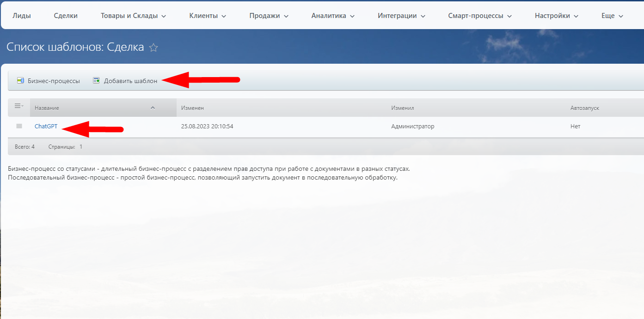Open the Клиенты dropdown menu

[207, 15]
